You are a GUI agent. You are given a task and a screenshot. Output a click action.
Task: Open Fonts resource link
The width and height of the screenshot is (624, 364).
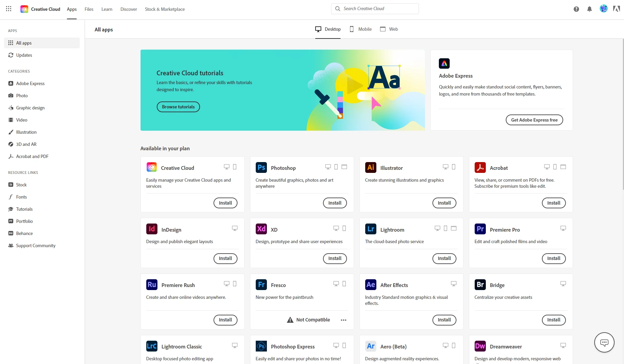[x=42, y=197]
